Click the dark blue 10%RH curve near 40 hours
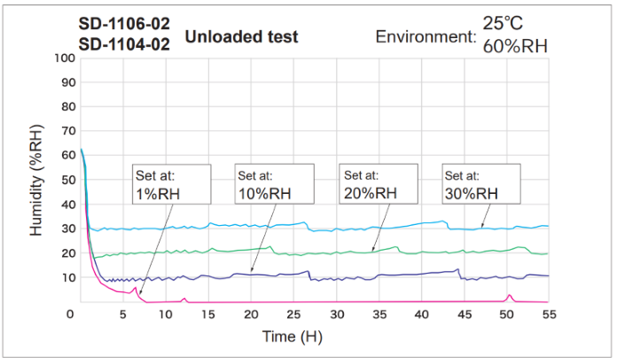Viewport: 617px width, 364px height. (x=422, y=273)
